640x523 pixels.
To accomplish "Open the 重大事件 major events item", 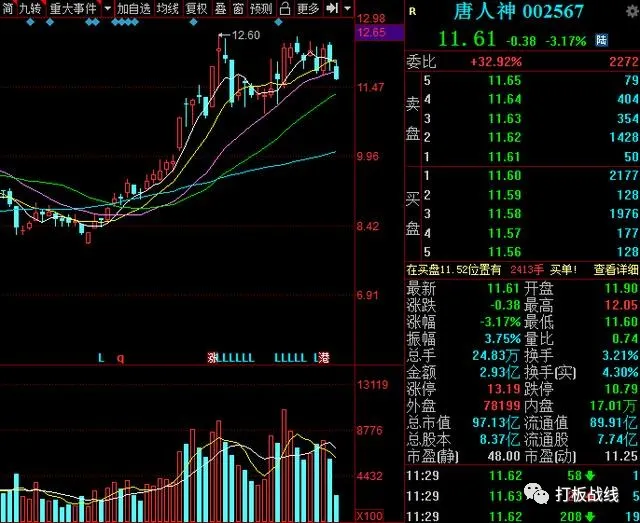I will (73, 8).
